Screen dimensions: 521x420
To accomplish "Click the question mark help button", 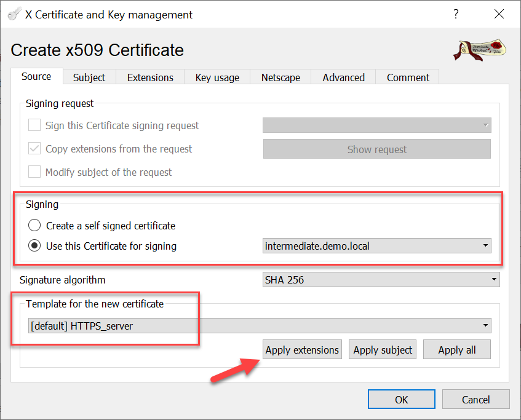I will (456, 14).
